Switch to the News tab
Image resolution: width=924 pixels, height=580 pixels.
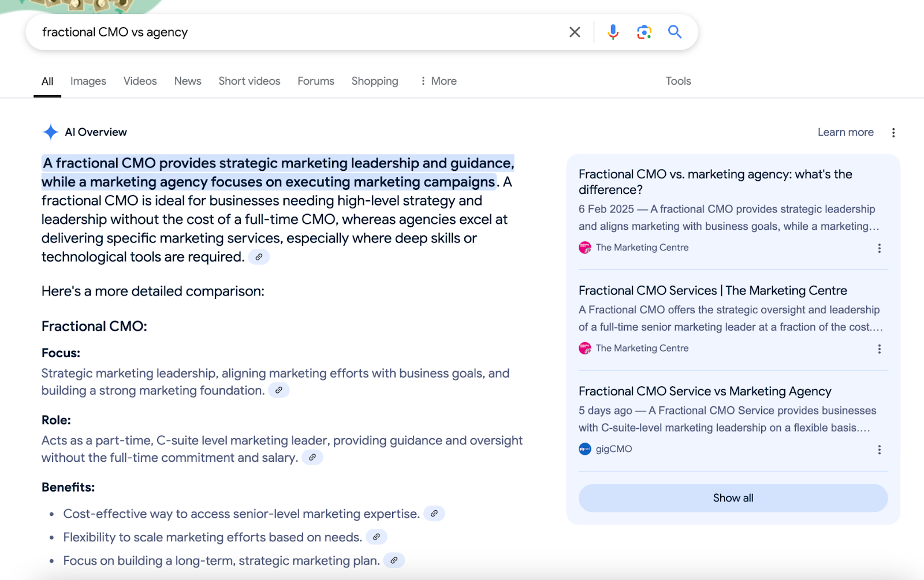188,81
